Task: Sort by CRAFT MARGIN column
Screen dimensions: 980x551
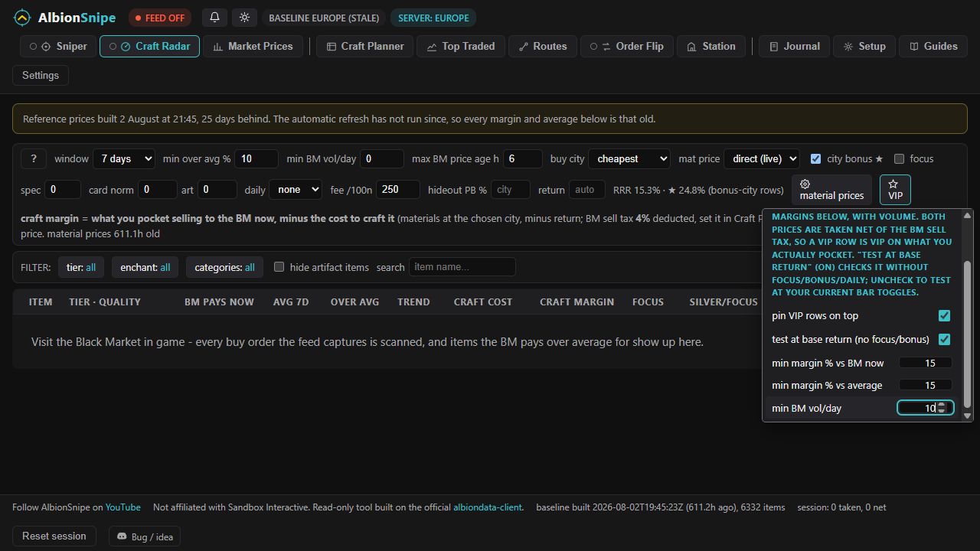Action: pos(577,302)
